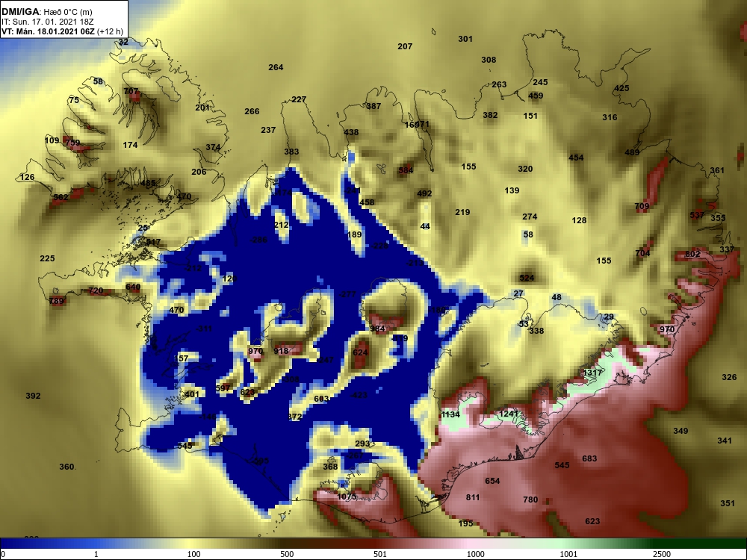Click the map value '654'

pyautogui.click(x=492, y=481)
